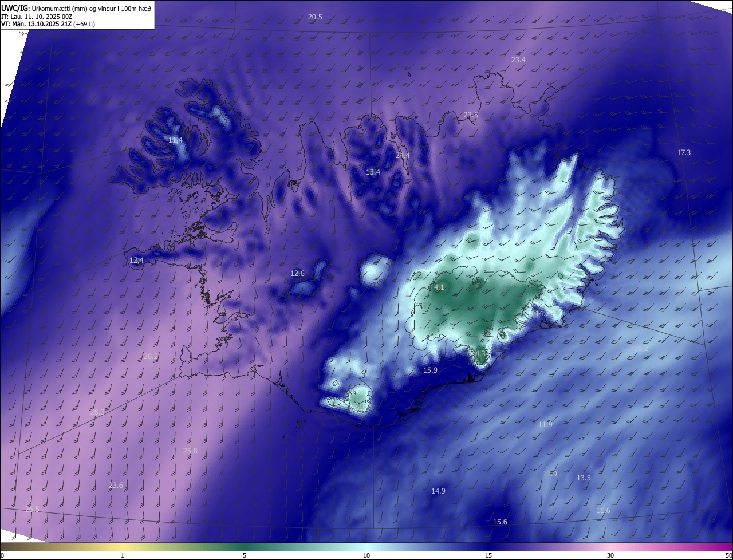This screenshot has height=560, width=733.
Task: Click the 23.6 value label
Action: pyautogui.click(x=116, y=486)
